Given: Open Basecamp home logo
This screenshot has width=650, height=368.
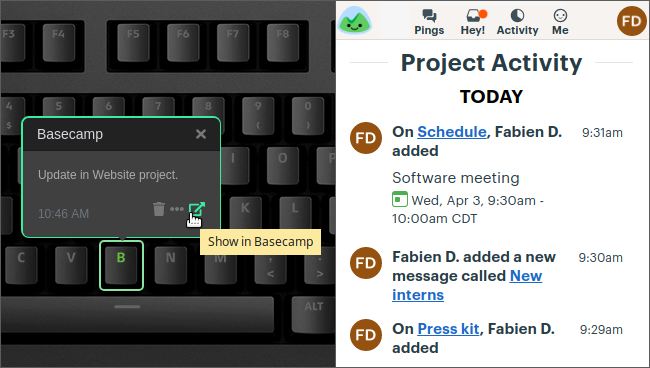Looking at the screenshot, I should 354,20.
